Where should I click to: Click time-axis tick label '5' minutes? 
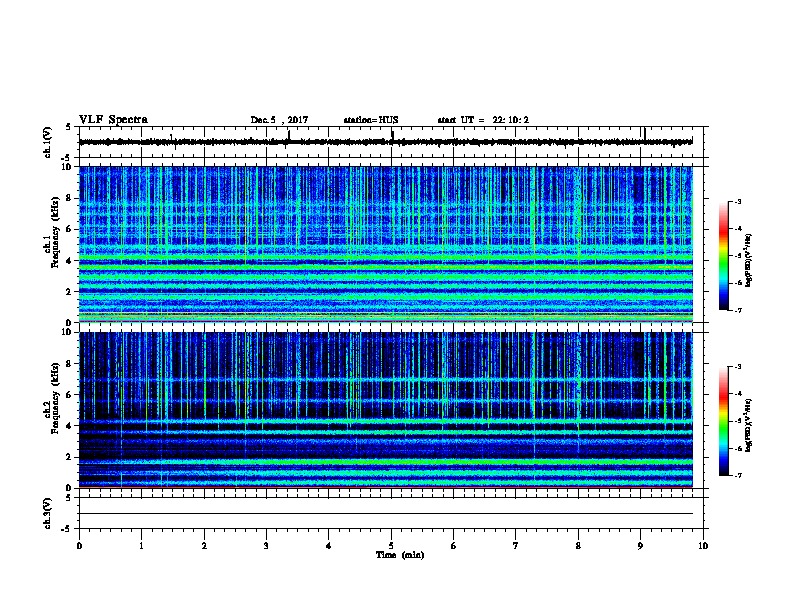coord(391,546)
